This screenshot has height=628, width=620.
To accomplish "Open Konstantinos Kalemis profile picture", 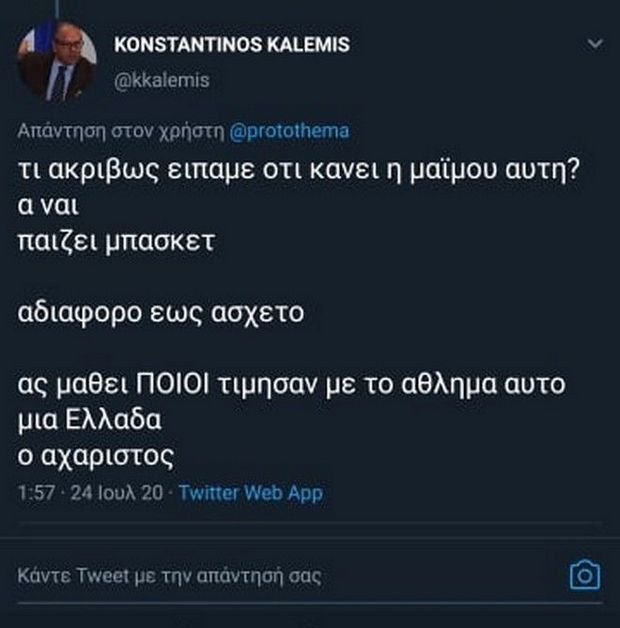I will [x=56, y=62].
